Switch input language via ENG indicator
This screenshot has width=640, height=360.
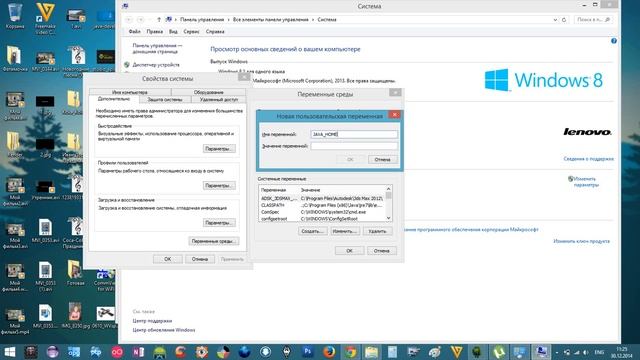[599, 352]
